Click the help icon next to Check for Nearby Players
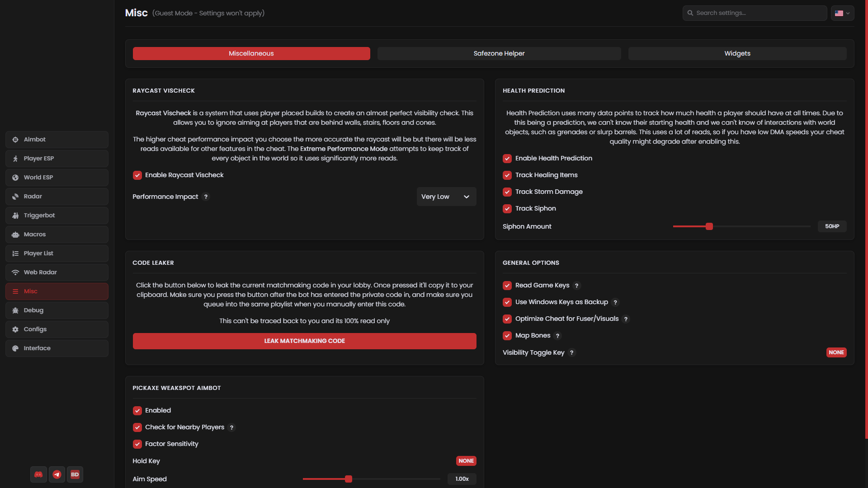 point(232,427)
